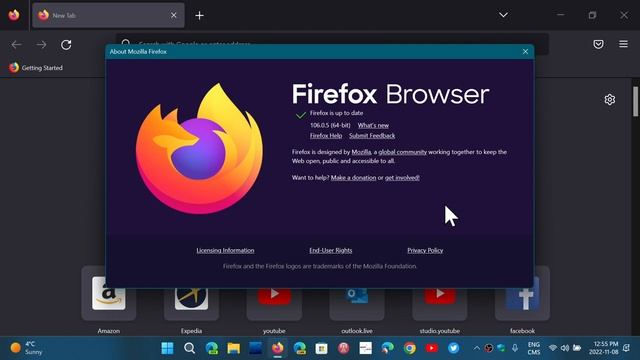The width and height of the screenshot is (640, 360).
Task: Close the About Mozilla Firefox dialog
Action: [525, 52]
